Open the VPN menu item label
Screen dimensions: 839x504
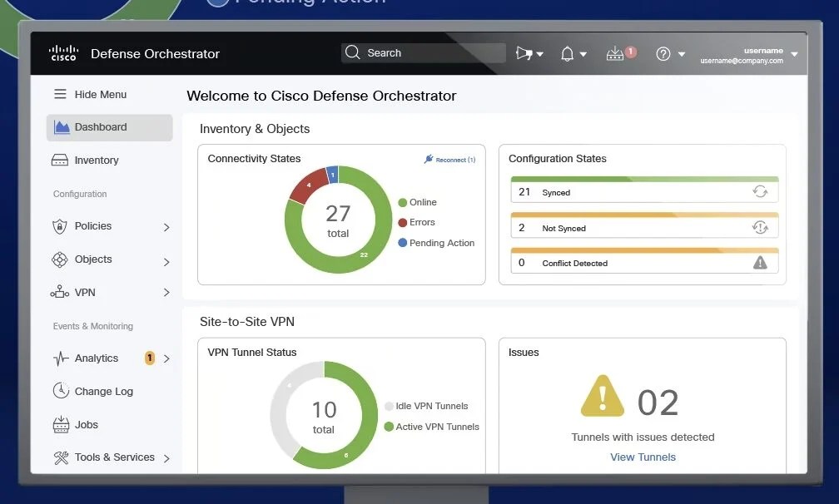click(85, 293)
